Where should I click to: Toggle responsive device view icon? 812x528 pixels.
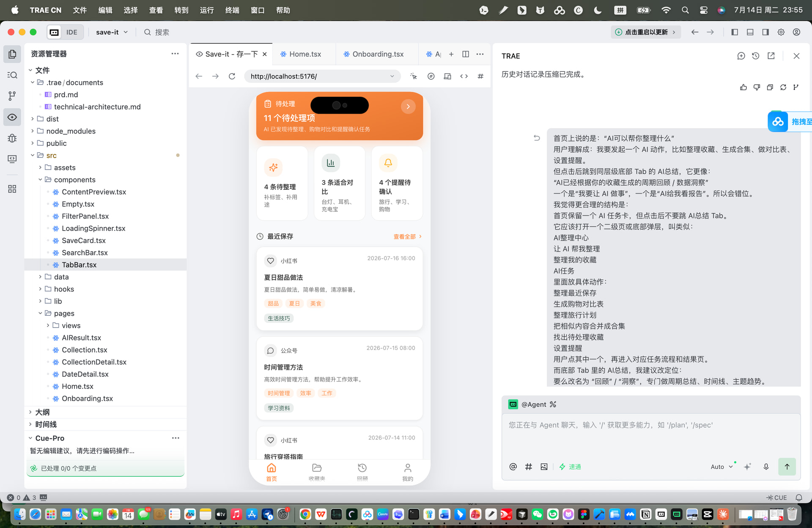(x=447, y=76)
